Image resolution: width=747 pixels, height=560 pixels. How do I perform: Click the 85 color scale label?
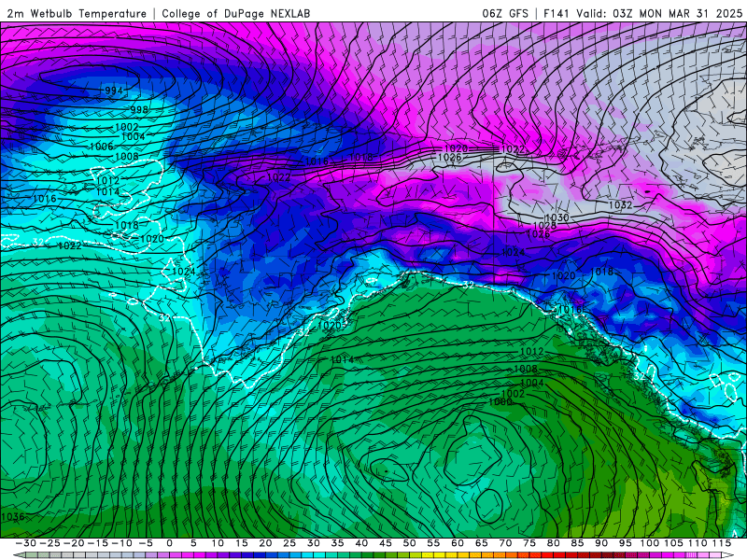pyautogui.click(x=577, y=543)
